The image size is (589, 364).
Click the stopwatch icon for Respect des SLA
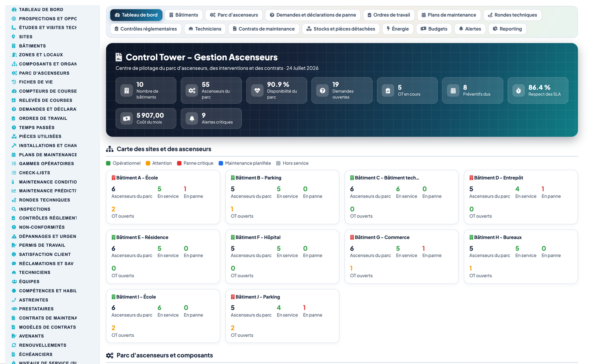click(518, 91)
